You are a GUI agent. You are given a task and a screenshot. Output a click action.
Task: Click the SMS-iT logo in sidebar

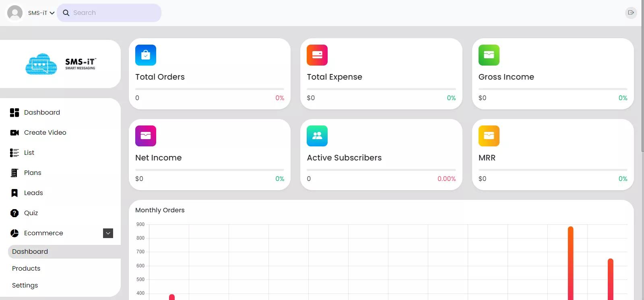tap(60, 64)
